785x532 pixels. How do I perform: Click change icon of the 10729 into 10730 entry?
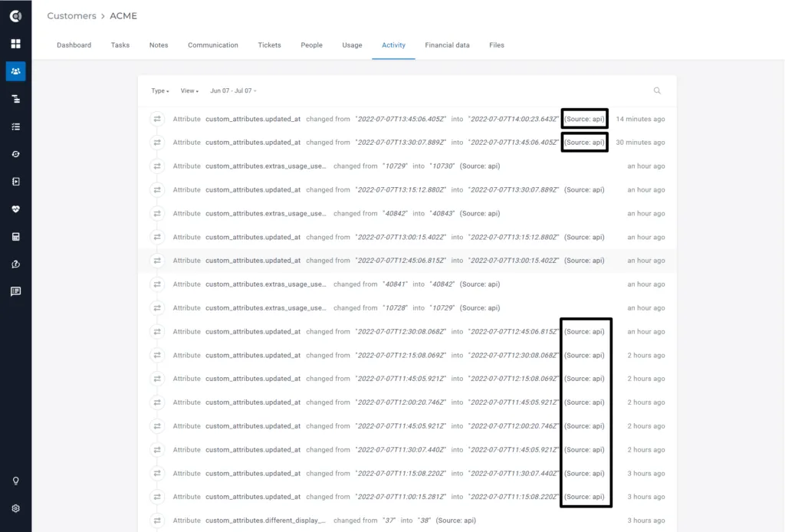157,166
